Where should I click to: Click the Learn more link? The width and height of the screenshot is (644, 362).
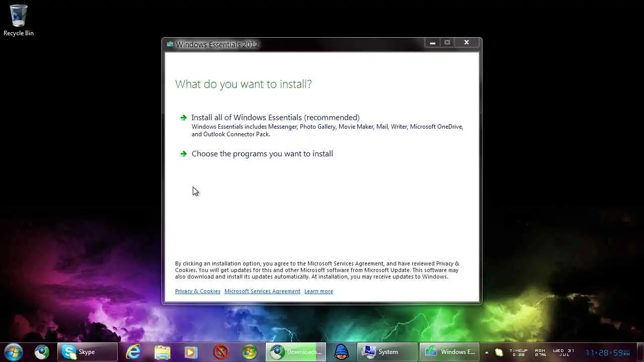click(318, 291)
